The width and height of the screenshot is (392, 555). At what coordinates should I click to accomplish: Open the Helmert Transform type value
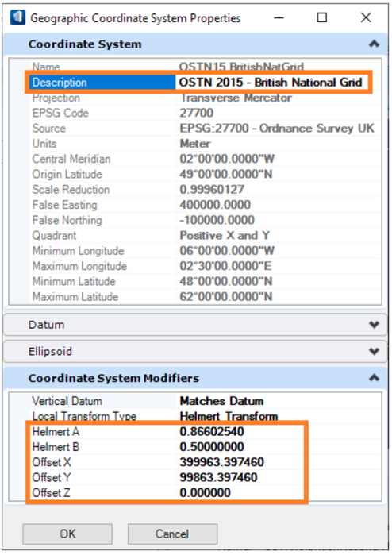229,416
